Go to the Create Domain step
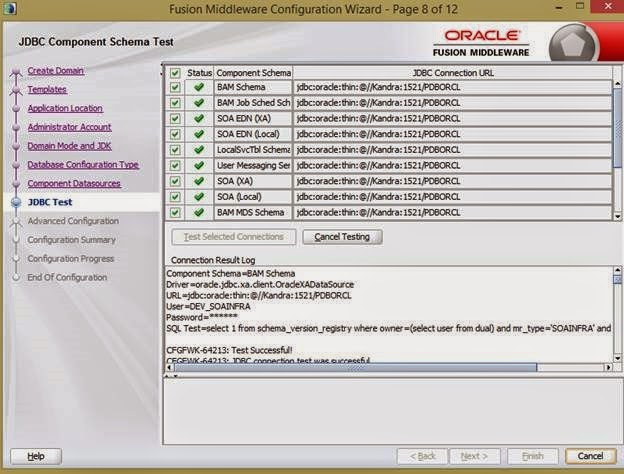This screenshot has height=474, width=624. pyautogui.click(x=55, y=71)
